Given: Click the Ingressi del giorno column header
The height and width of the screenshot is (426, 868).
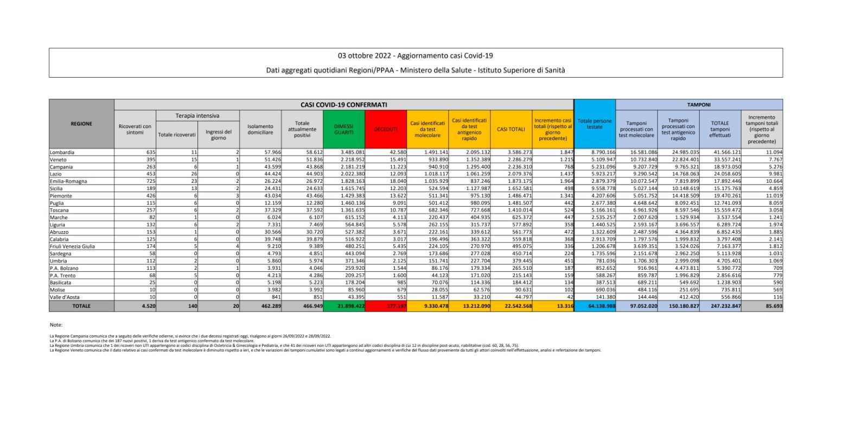Looking at the screenshot, I should (x=218, y=135).
